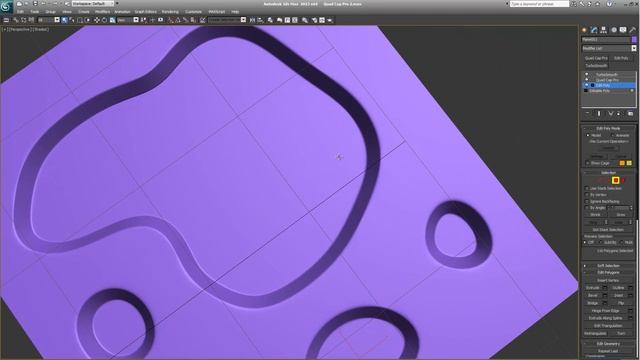Open the Modifiers menu
The width and height of the screenshot is (640, 360).
point(102,12)
